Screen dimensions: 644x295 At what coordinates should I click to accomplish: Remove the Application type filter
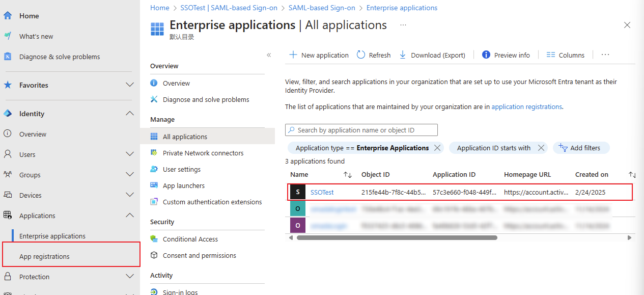tap(437, 148)
